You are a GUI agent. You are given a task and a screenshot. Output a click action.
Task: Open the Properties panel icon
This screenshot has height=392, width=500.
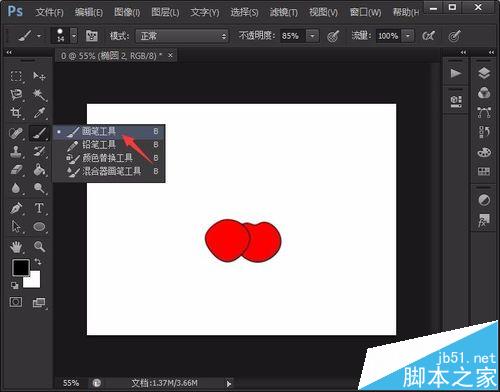(x=456, y=101)
